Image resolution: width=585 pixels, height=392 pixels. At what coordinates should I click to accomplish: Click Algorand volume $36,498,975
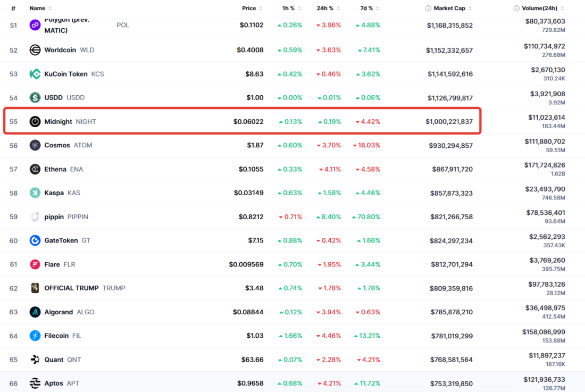pyautogui.click(x=545, y=308)
